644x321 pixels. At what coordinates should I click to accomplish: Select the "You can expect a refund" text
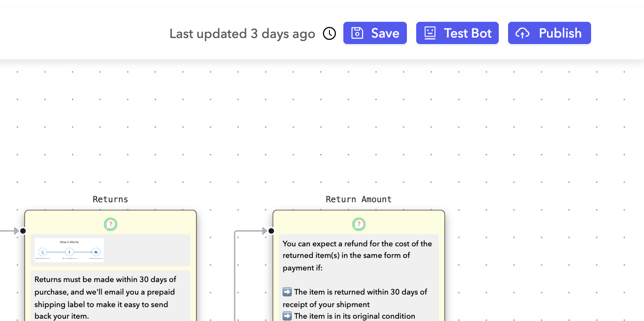click(x=357, y=255)
